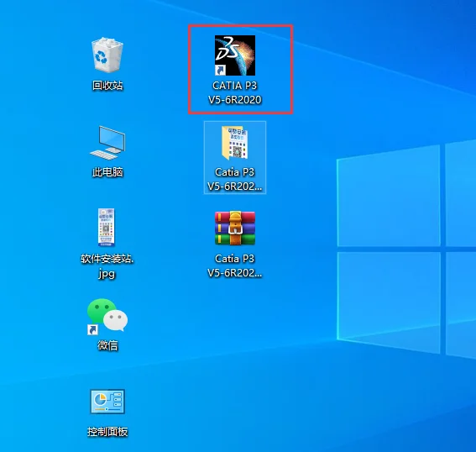Click the folder's "Catia P3 V5-6R202..." label

coord(235,179)
